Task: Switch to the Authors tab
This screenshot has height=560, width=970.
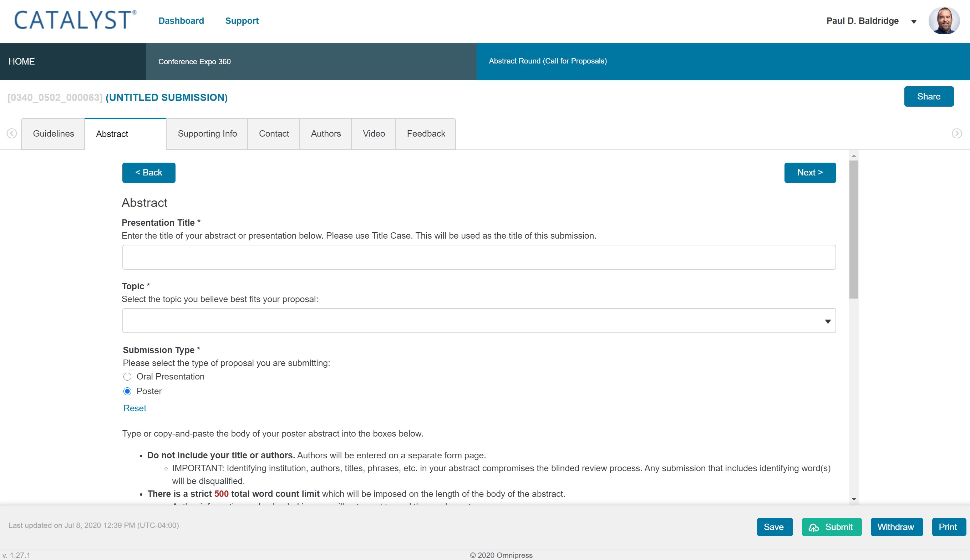Action: pos(325,133)
